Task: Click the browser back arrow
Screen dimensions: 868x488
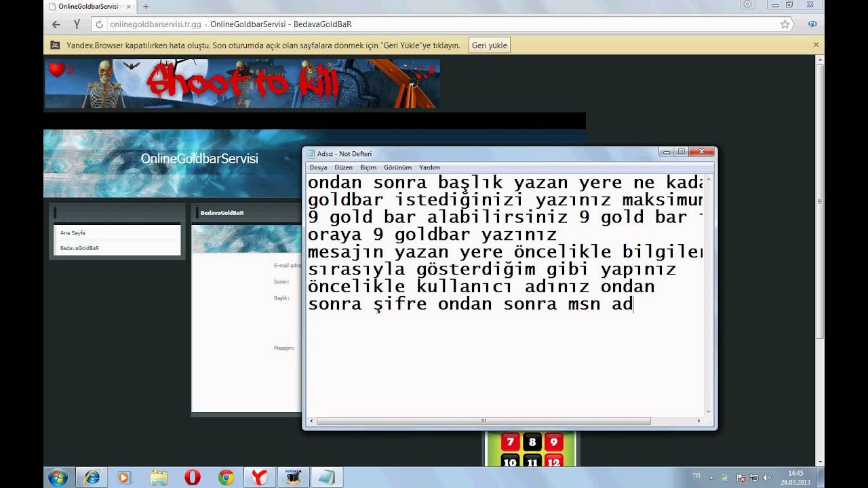Action: (x=56, y=24)
